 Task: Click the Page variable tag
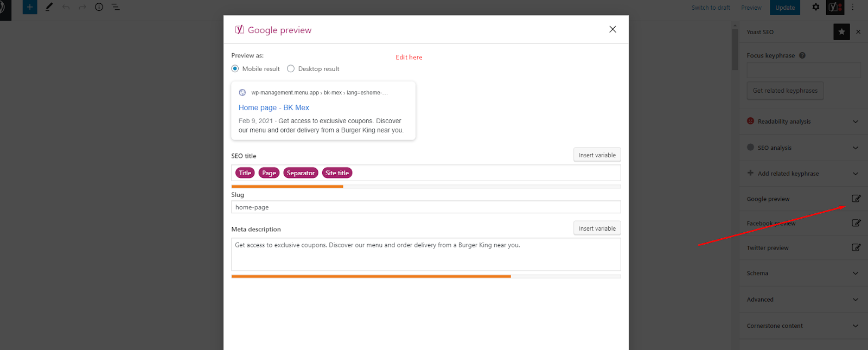point(269,173)
